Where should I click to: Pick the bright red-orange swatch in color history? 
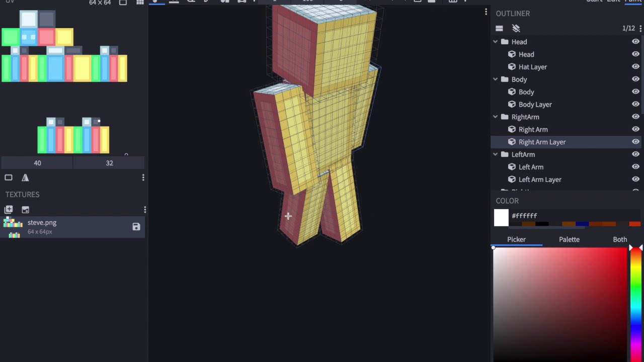click(634, 224)
